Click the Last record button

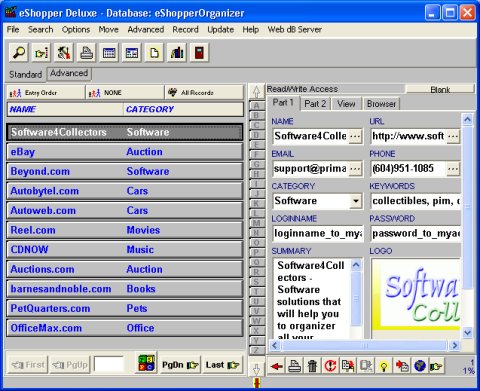pos(222,365)
